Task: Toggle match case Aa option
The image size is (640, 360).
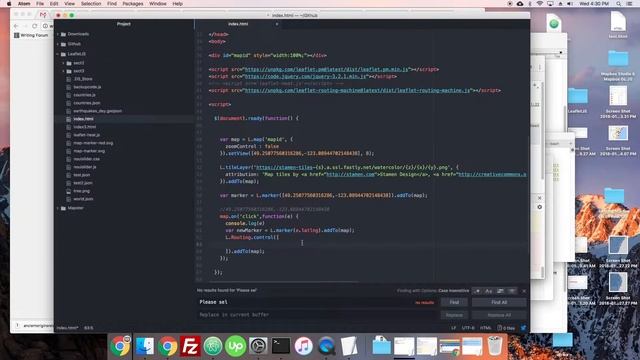Action: (489, 291)
